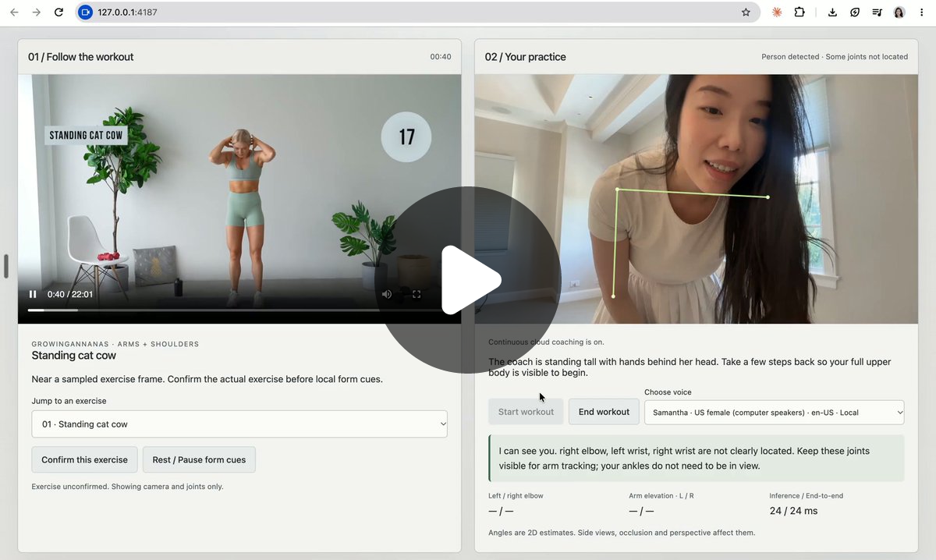The height and width of the screenshot is (560, 936).
Task: Click the GROWINGANNANAS · ARMS + SHOULDERS label
Action: click(x=115, y=344)
